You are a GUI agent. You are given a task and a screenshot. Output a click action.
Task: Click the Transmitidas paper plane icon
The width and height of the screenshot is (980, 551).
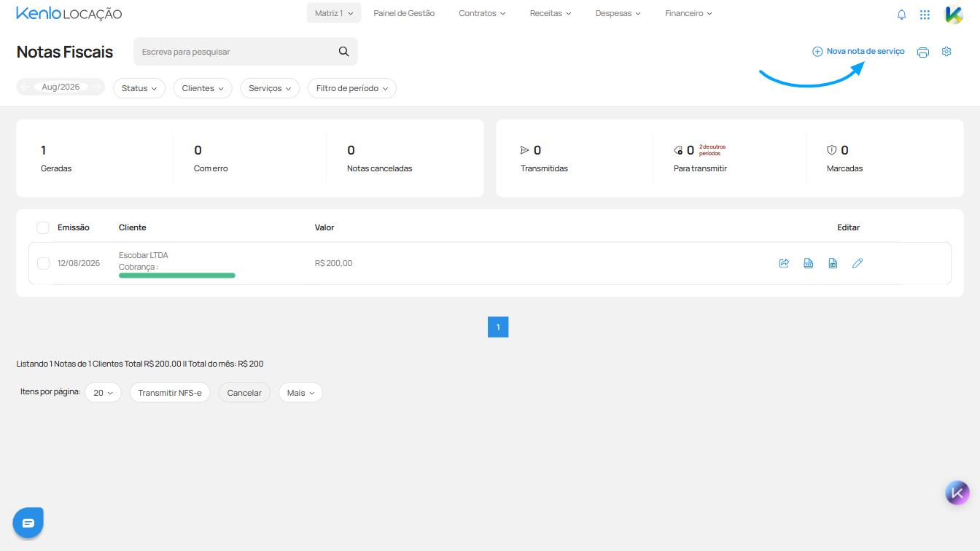524,150
